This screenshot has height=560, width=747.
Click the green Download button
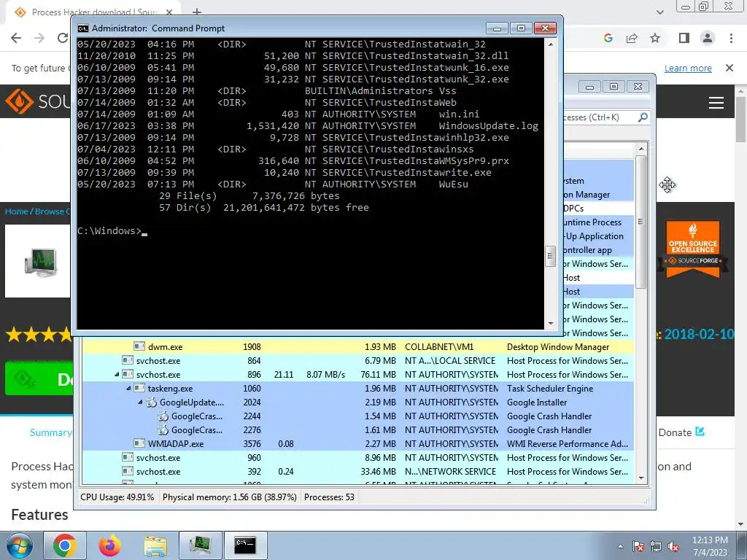pos(39,378)
